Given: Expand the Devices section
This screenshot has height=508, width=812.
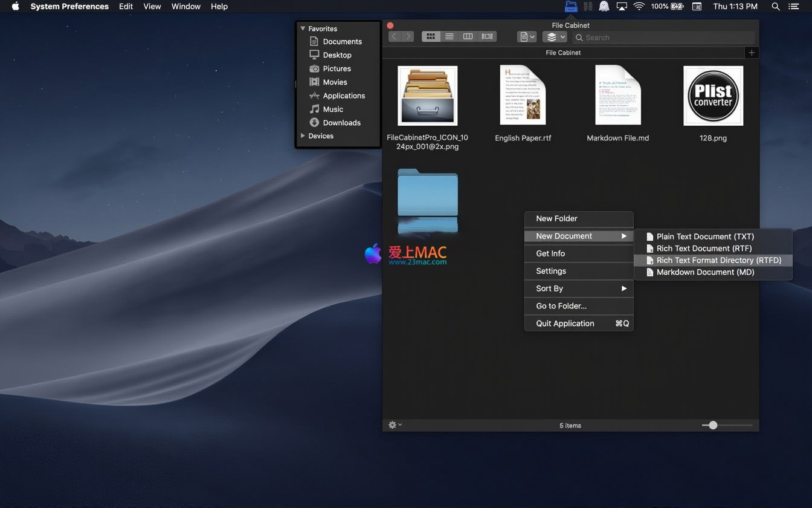Looking at the screenshot, I should click(303, 136).
